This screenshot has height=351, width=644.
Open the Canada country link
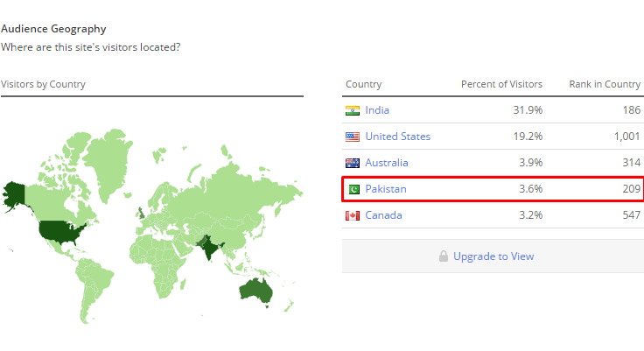(383, 215)
